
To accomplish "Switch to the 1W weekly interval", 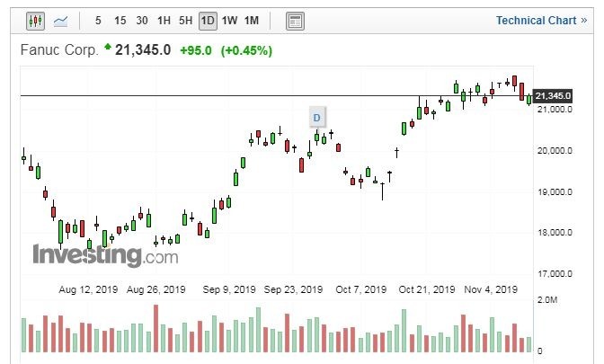I will pyautogui.click(x=229, y=21).
